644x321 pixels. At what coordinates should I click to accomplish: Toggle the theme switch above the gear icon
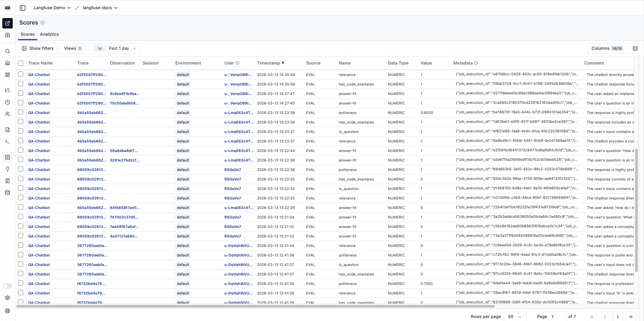[7, 286]
